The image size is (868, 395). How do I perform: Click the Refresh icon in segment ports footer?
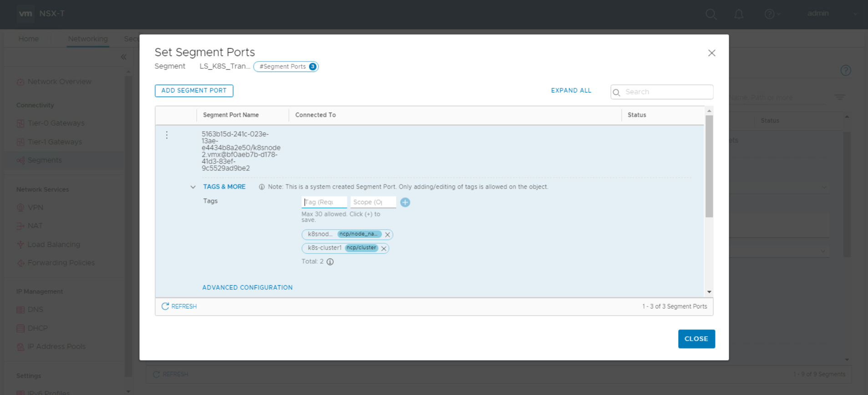(165, 306)
